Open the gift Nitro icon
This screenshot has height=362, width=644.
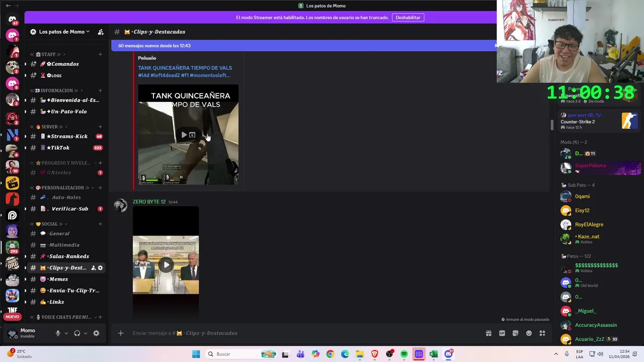(488, 333)
